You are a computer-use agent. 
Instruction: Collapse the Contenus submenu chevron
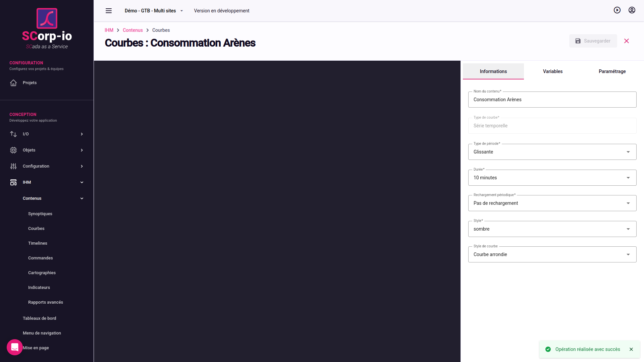click(x=82, y=198)
